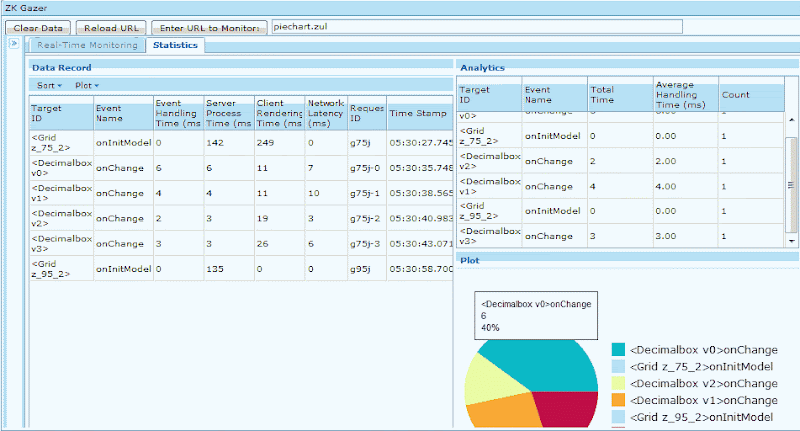Click the Grid z_75_2 legend swatch

click(618, 366)
